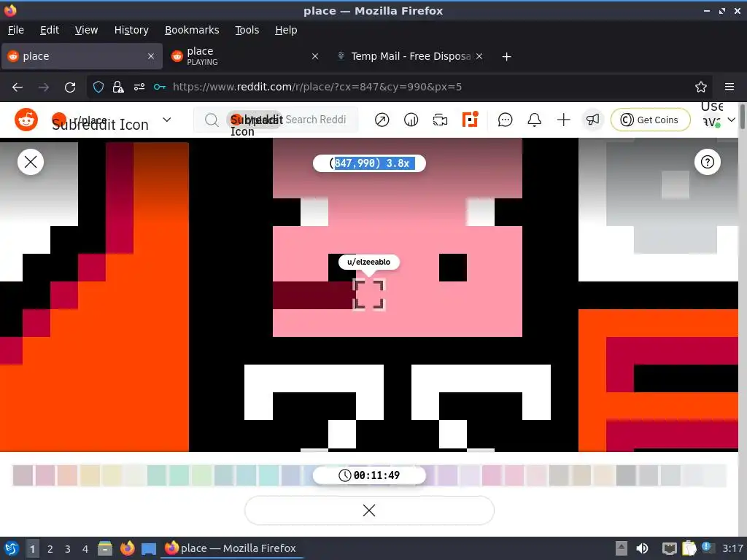Open the taskbar application launcher menu
Viewport: 747px width, 560px height.
[x=12, y=548]
